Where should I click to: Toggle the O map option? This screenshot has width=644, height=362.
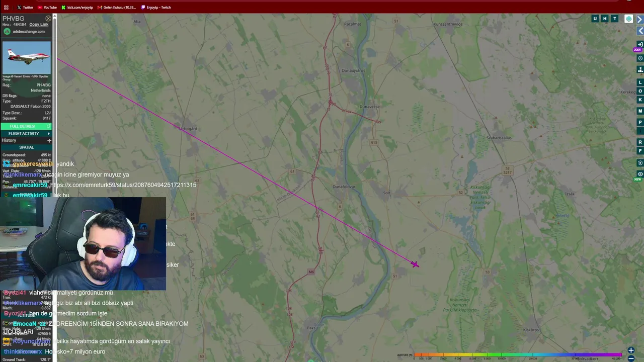[640, 91]
